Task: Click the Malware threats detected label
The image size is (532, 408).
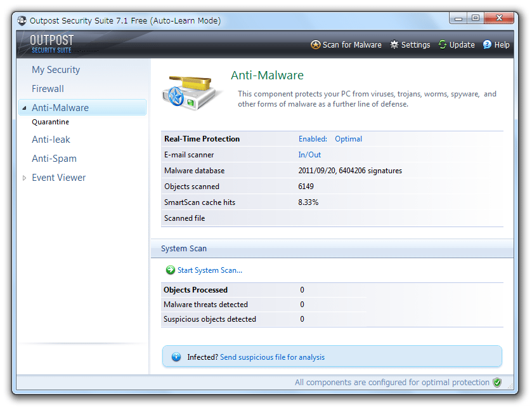Action: coord(205,305)
